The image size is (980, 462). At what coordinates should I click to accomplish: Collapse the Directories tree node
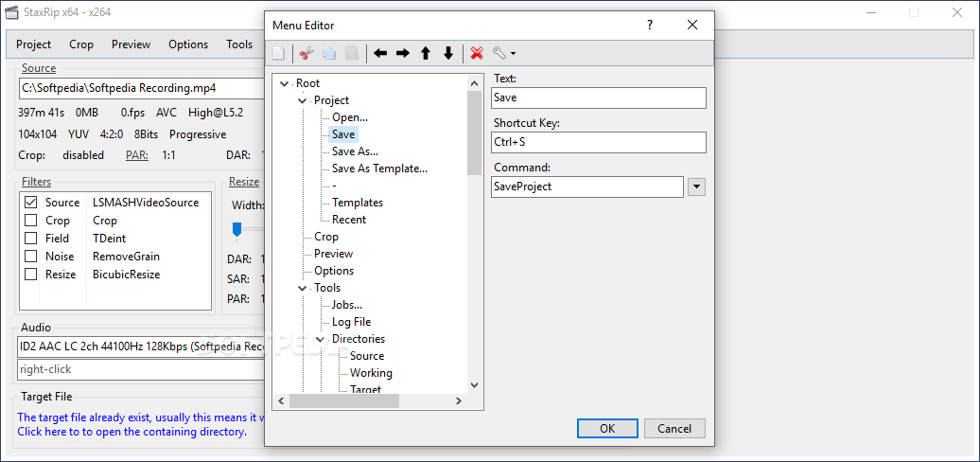point(321,339)
